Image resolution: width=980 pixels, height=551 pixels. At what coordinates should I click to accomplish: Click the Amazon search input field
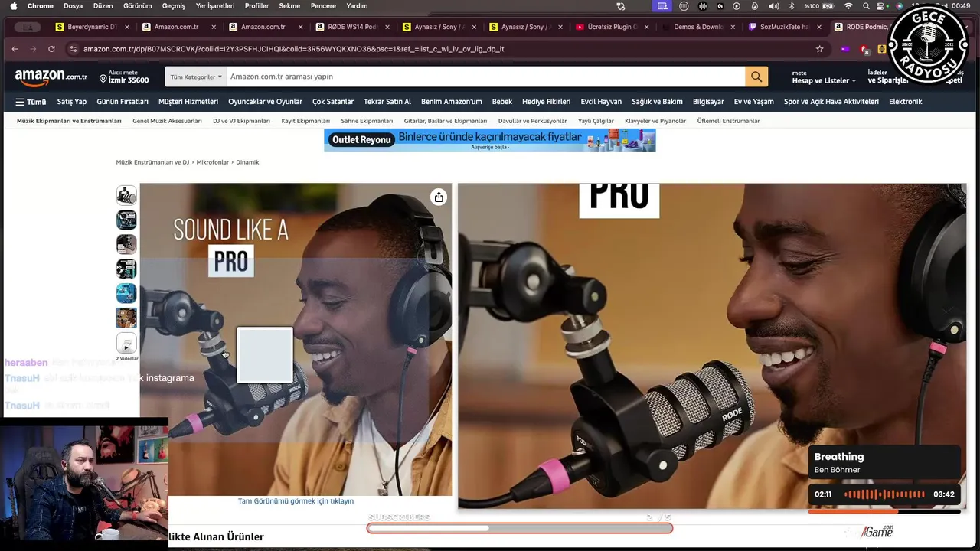[x=485, y=77]
